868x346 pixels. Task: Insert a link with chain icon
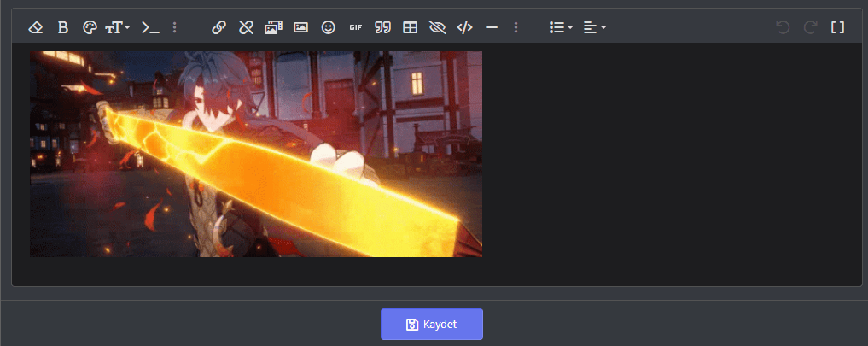point(218,27)
